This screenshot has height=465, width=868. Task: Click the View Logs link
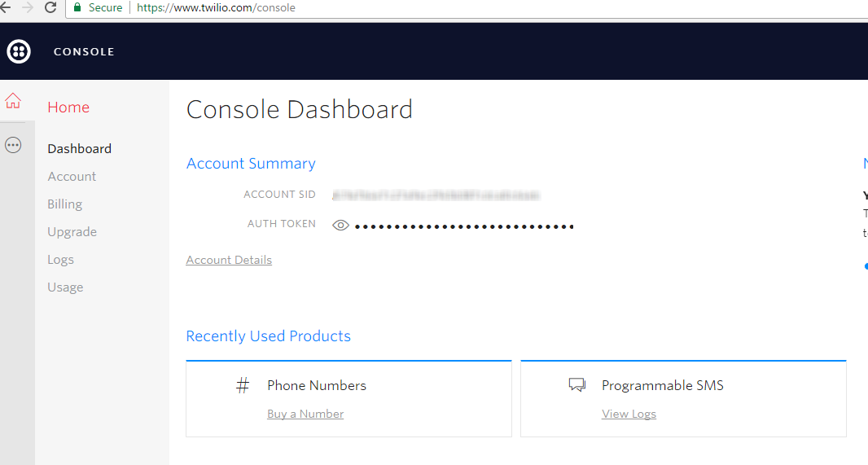629,414
